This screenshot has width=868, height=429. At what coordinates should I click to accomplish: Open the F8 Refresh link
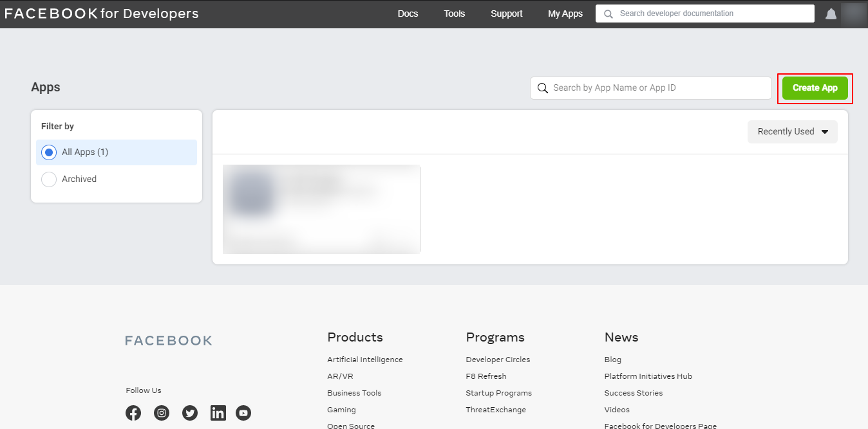point(486,376)
